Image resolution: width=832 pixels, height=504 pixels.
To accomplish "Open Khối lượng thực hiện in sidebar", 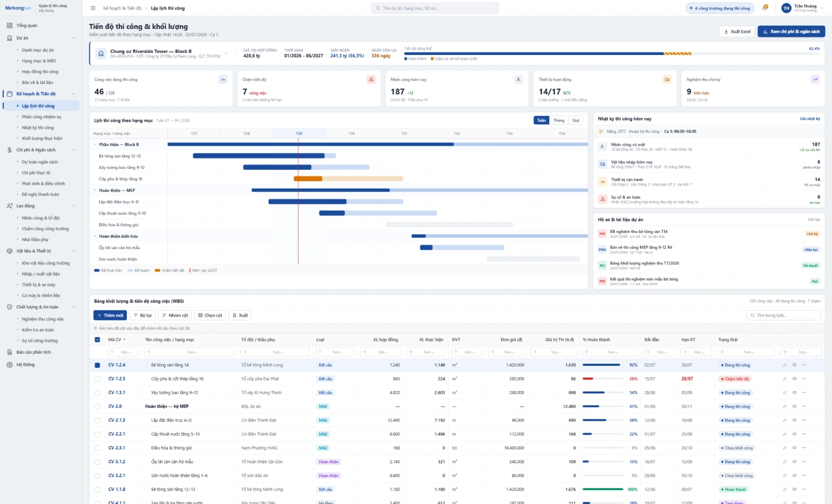I will 42,139.
